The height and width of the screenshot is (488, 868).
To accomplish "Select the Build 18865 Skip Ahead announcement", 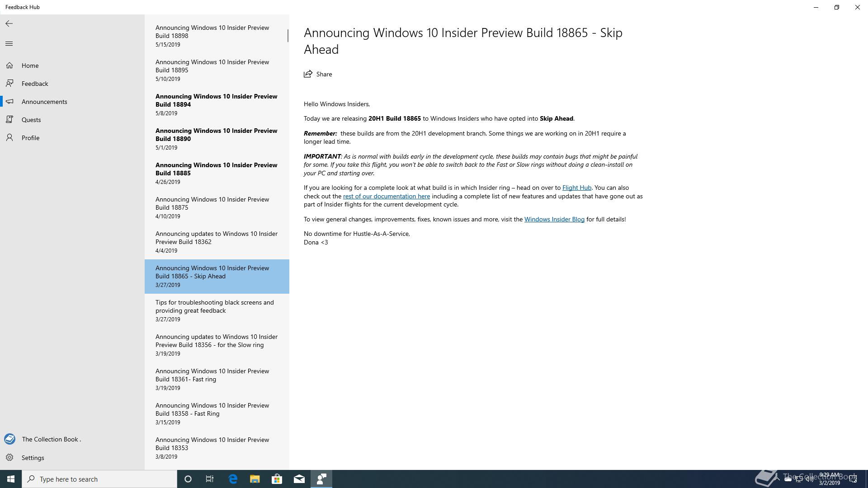I will (217, 277).
